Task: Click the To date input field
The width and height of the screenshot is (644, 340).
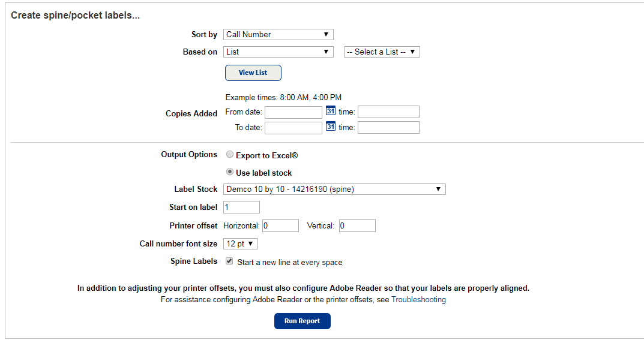Action: click(293, 128)
